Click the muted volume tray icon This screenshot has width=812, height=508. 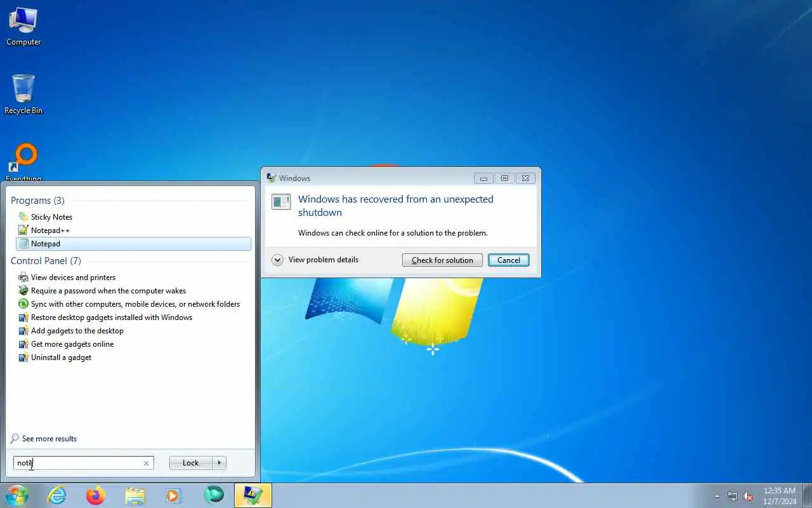pos(749,496)
